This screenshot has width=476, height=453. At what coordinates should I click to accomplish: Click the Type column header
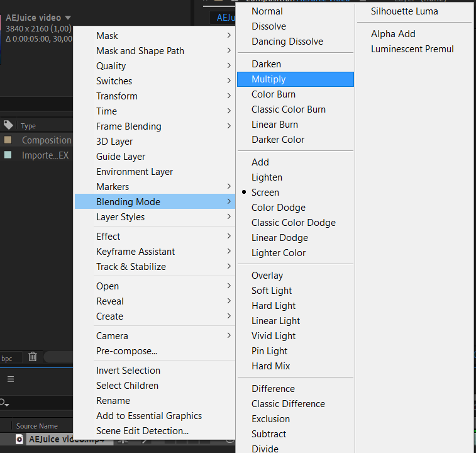(x=28, y=126)
